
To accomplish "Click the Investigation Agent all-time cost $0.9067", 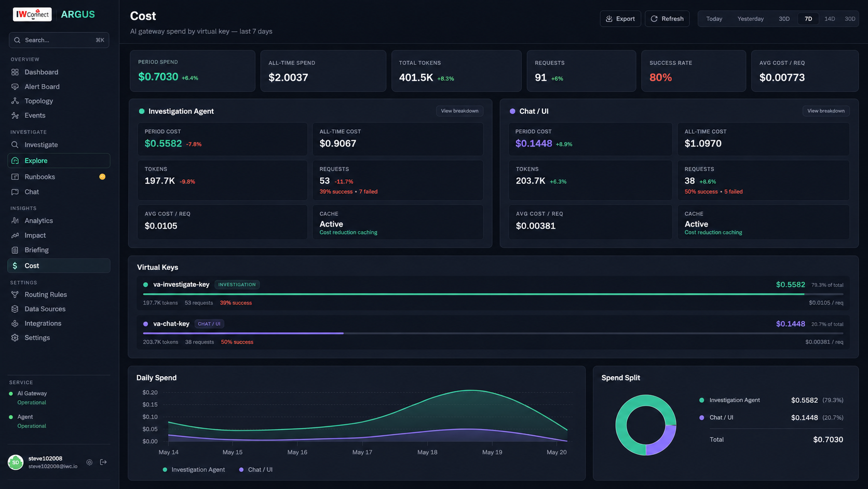I will click(x=338, y=143).
